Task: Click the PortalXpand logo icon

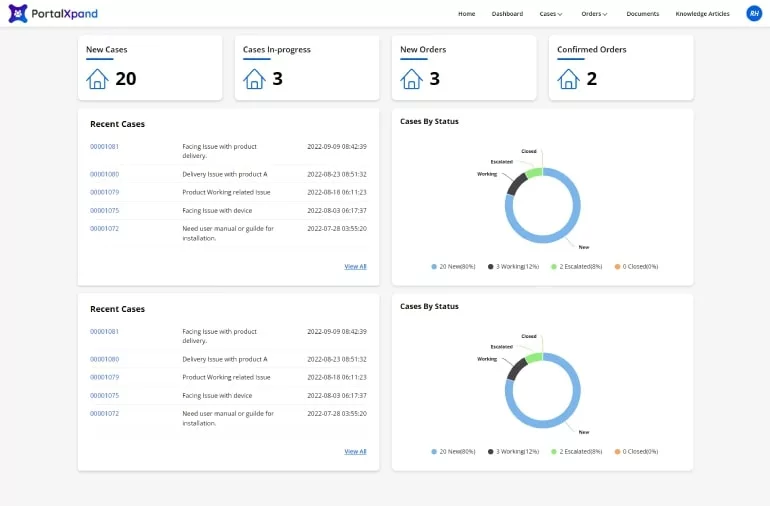Action: click(x=18, y=14)
